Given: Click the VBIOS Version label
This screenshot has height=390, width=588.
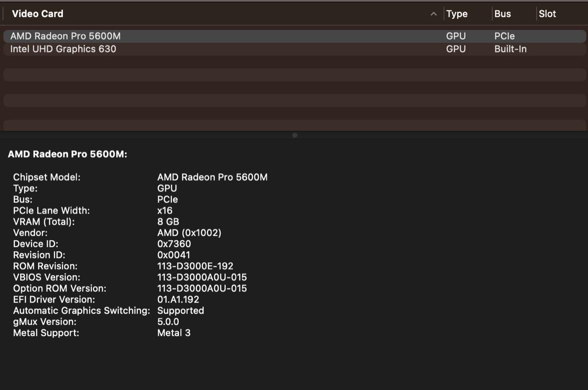Looking at the screenshot, I should 46,277.
